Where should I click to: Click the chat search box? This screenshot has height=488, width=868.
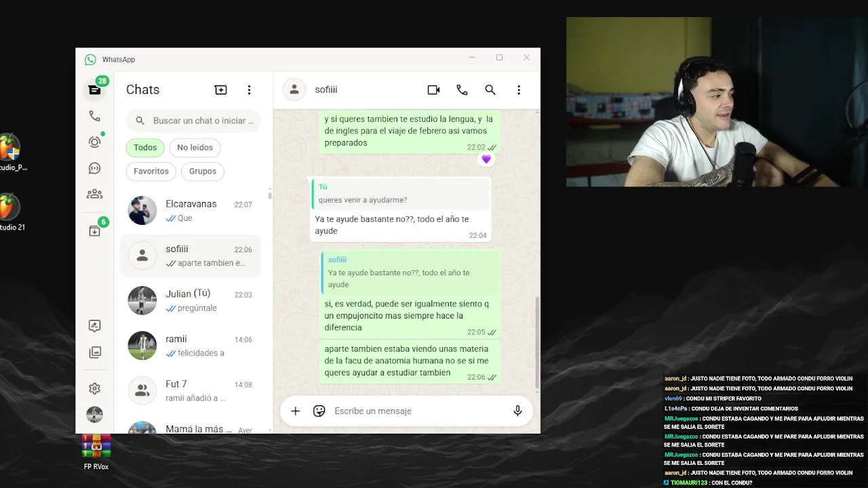pos(193,121)
